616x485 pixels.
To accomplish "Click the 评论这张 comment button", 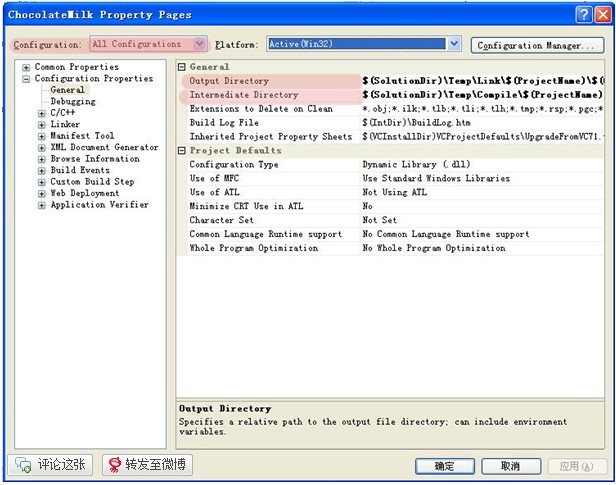I will point(50,465).
